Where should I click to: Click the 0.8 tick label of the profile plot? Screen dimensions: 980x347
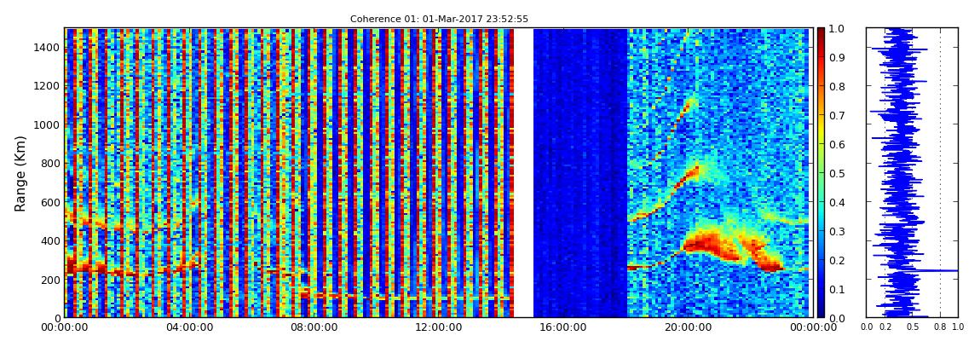[x=941, y=327]
